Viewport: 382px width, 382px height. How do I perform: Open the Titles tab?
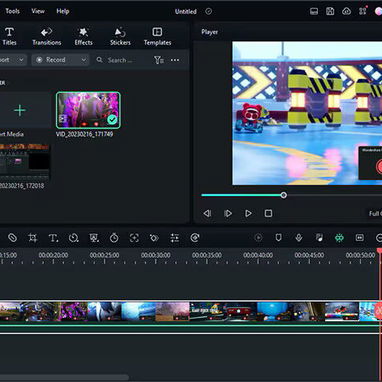pyautogui.click(x=9, y=36)
